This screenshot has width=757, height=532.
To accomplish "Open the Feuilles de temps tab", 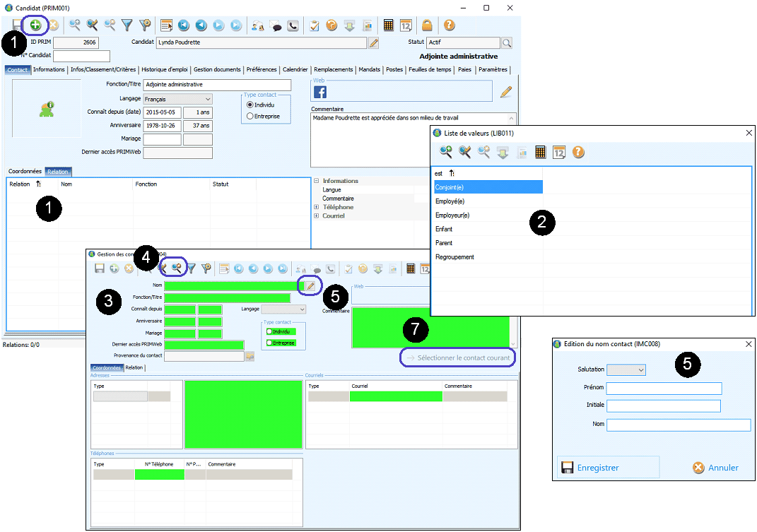I will 430,70.
